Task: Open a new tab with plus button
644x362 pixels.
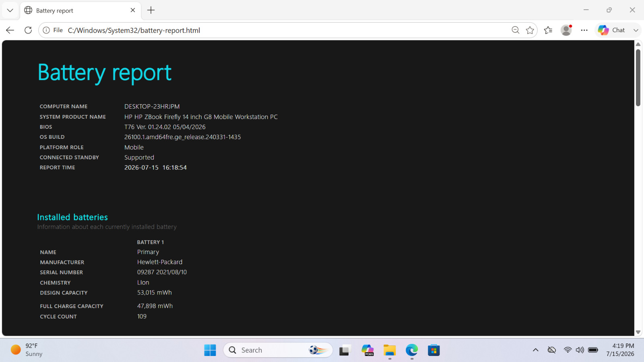Action: [151, 10]
